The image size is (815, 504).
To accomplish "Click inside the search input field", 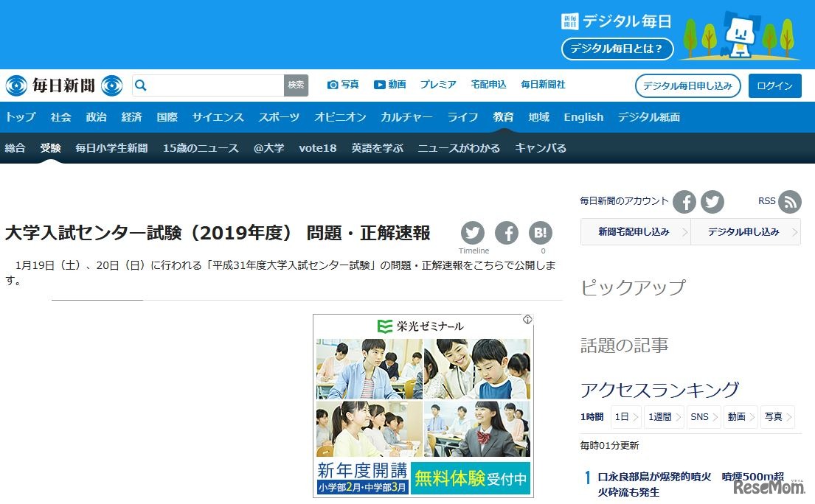I will click(x=214, y=85).
